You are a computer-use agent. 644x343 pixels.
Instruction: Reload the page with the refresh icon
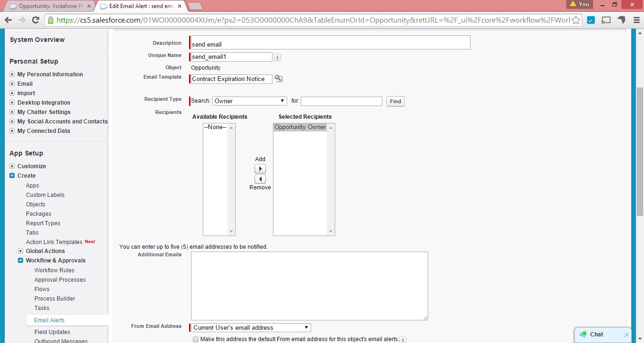click(35, 20)
